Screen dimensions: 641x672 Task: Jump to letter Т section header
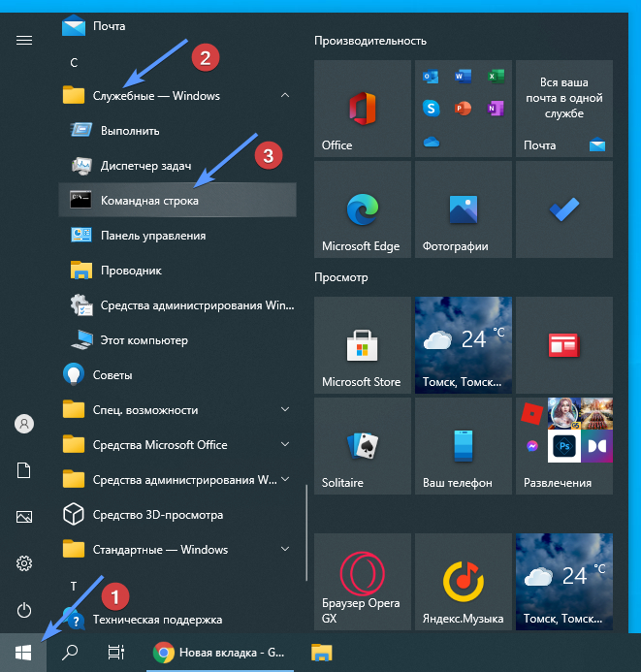(74, 586)
